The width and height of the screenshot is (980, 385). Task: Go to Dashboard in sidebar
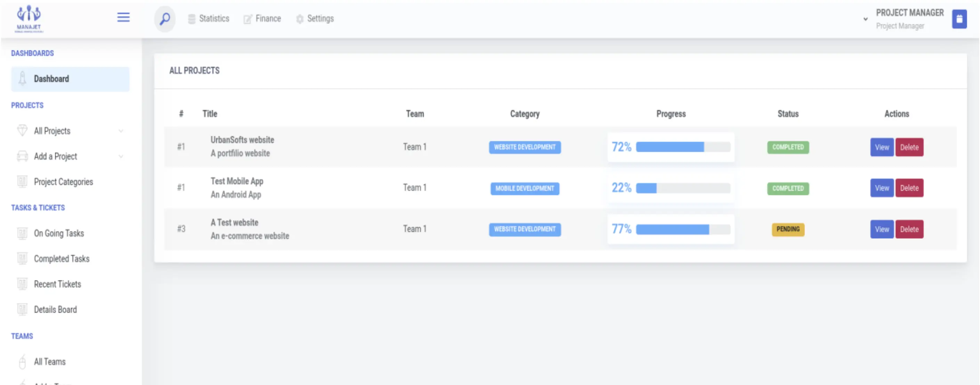71,79
